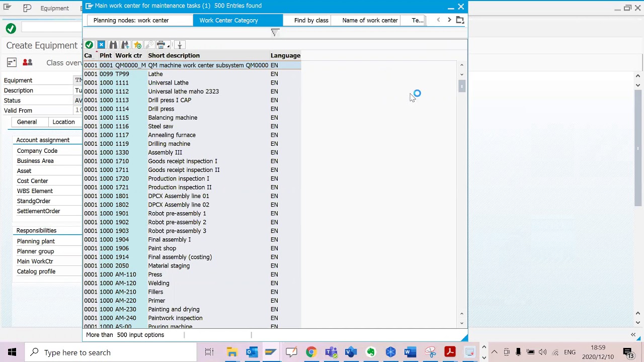Select row QM machine work center subsystem QM0000

click(x=192, y=65)
